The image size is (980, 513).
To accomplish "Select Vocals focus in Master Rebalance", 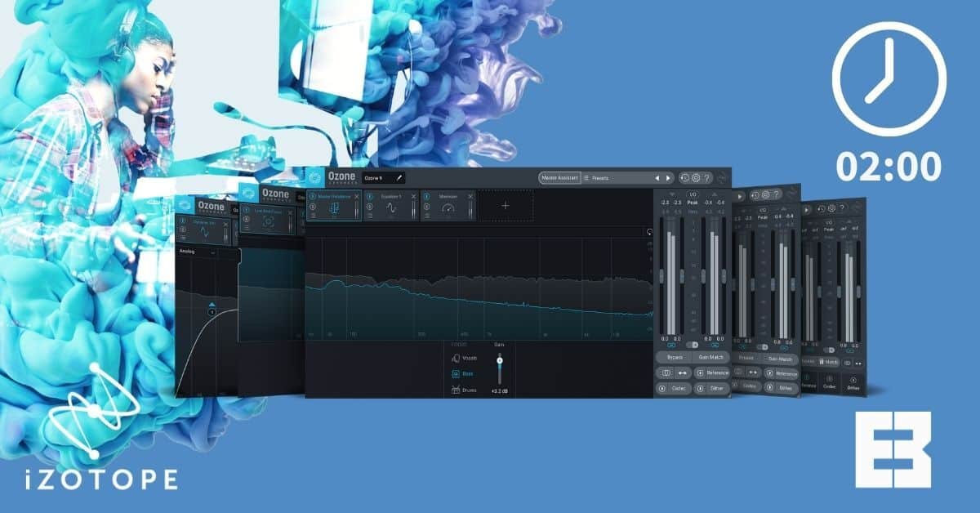I will [x=464, y=358].
